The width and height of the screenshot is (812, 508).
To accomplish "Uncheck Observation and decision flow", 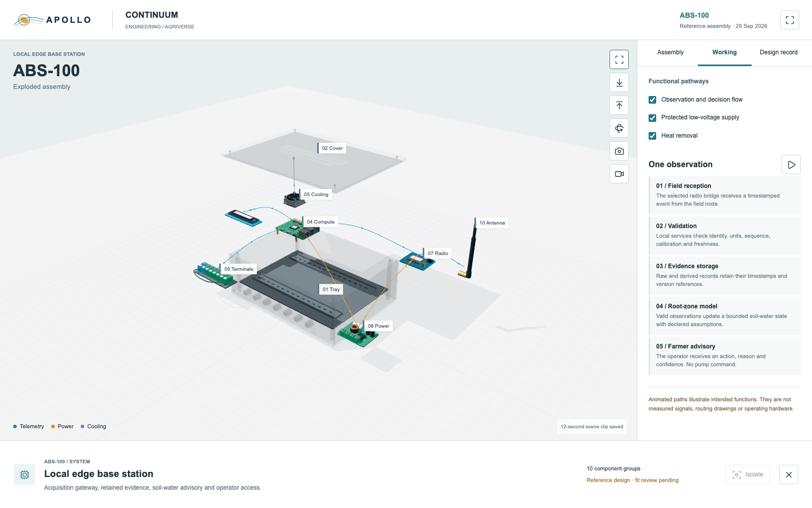I will (653, 100).
